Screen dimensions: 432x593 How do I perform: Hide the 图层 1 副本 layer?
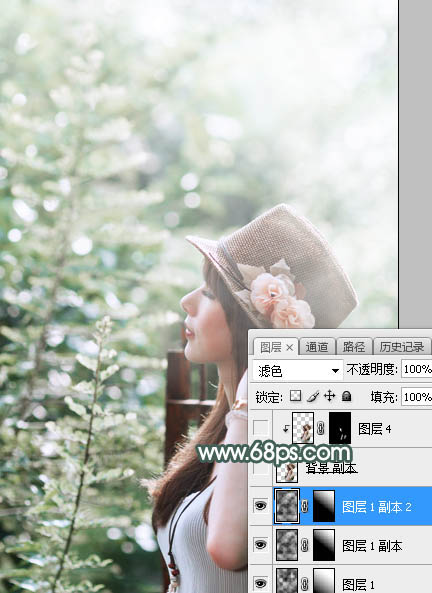[260, 545]
